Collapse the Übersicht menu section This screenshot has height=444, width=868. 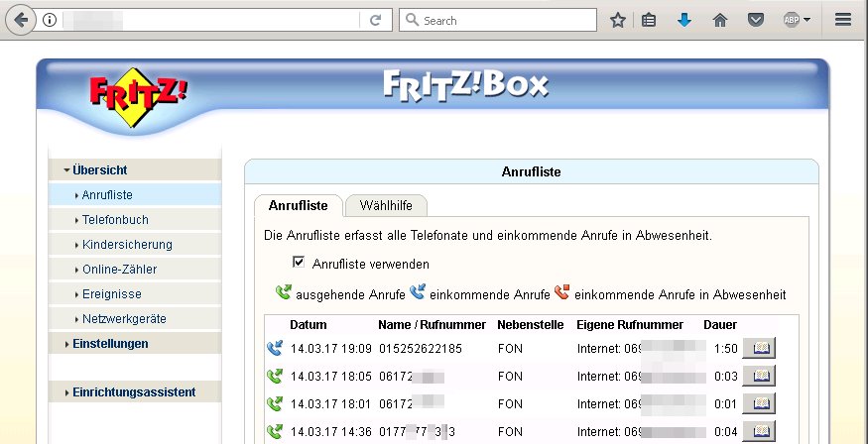(x=135, y=169)
